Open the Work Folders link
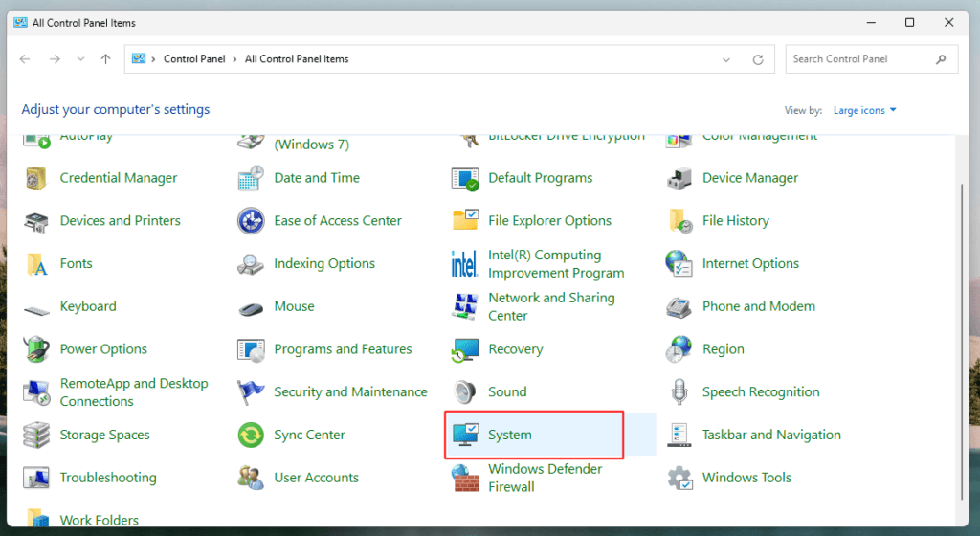Image resolution: width=980 pixels, height=536 pixels. point(100,520)
